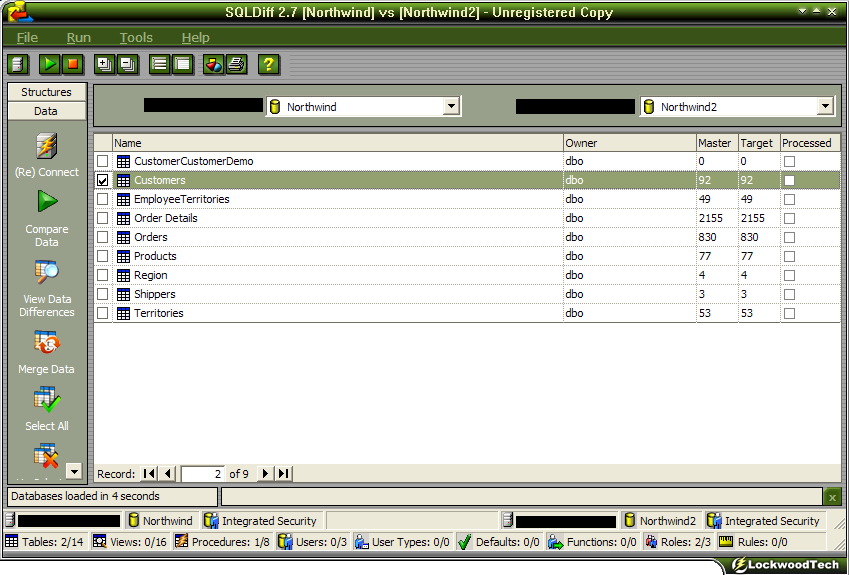Sort by the Name column header

[338, 143]
